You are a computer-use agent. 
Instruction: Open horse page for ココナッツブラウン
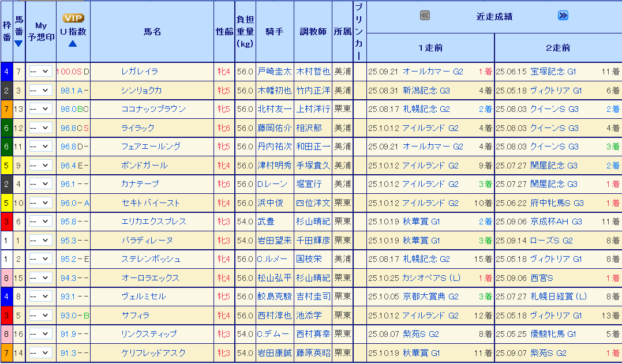153,108
